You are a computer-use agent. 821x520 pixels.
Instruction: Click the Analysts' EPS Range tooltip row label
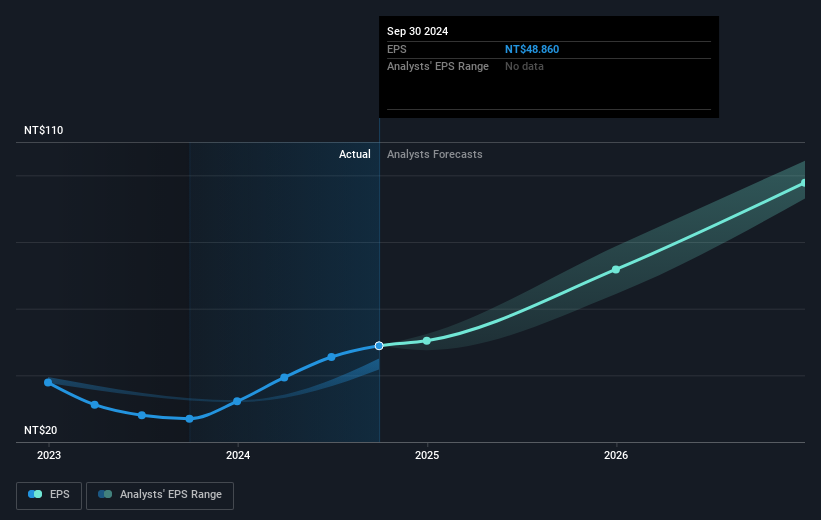click(438, 67)
